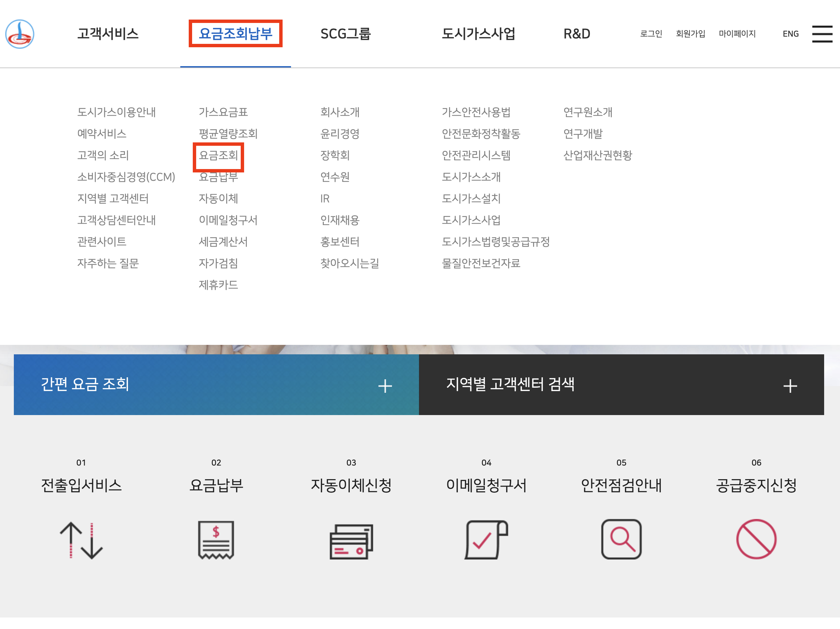Open the 요금조회납부 top menu
Screen dimensions: 840x629
coord(235,34)
